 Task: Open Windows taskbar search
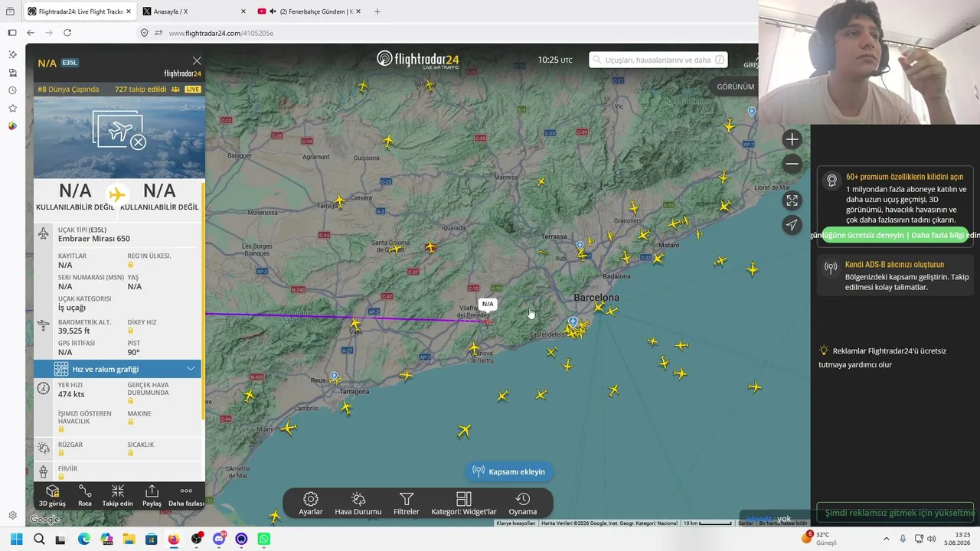(39, 539)
